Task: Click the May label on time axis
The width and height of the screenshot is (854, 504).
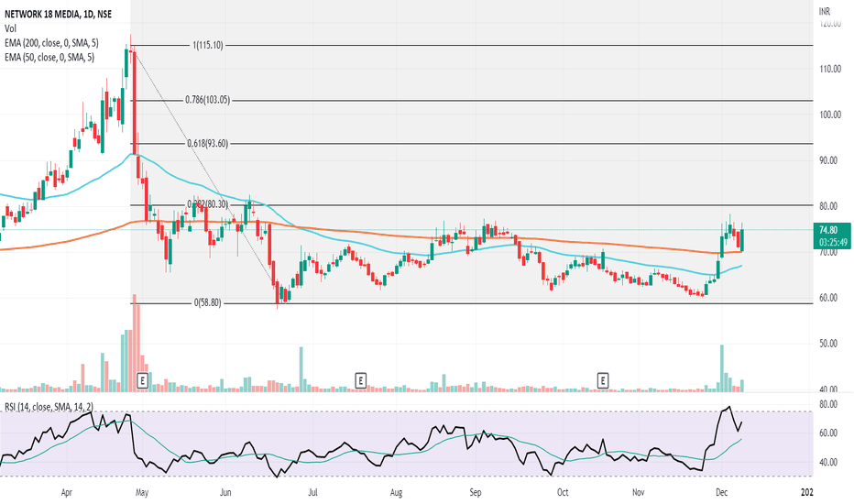Action: click(x=142, y=493)
